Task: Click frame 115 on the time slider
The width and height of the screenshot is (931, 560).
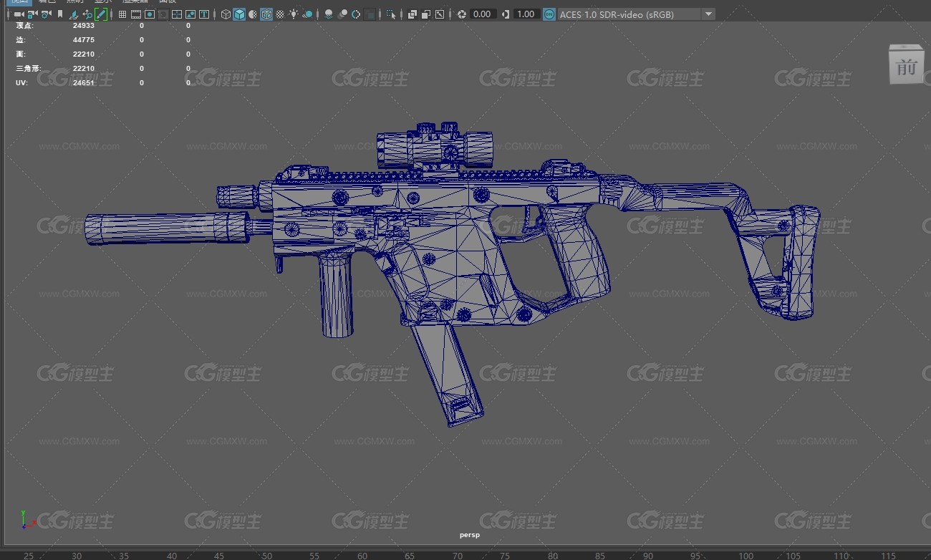Action: pyautogui.click(x=888, y=555)
